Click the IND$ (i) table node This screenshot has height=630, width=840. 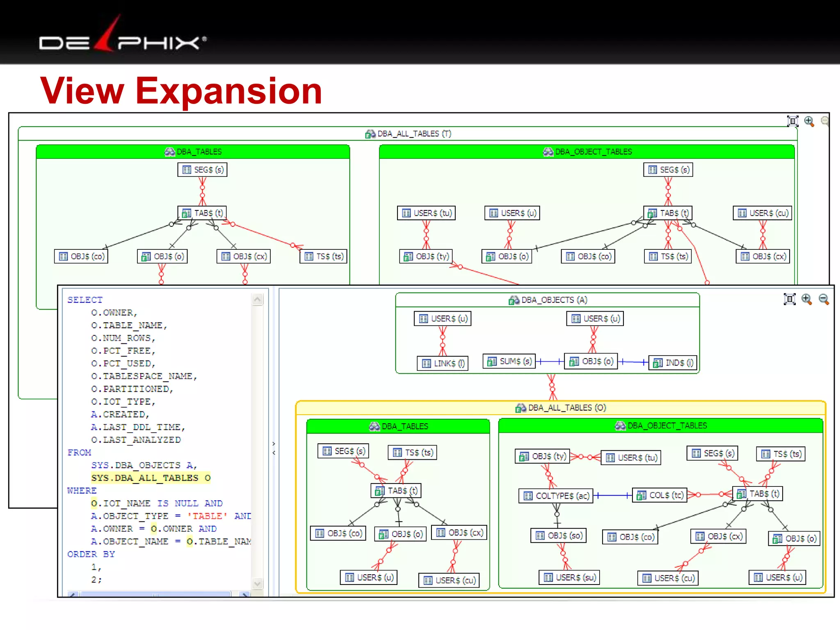tap(673, 363)
